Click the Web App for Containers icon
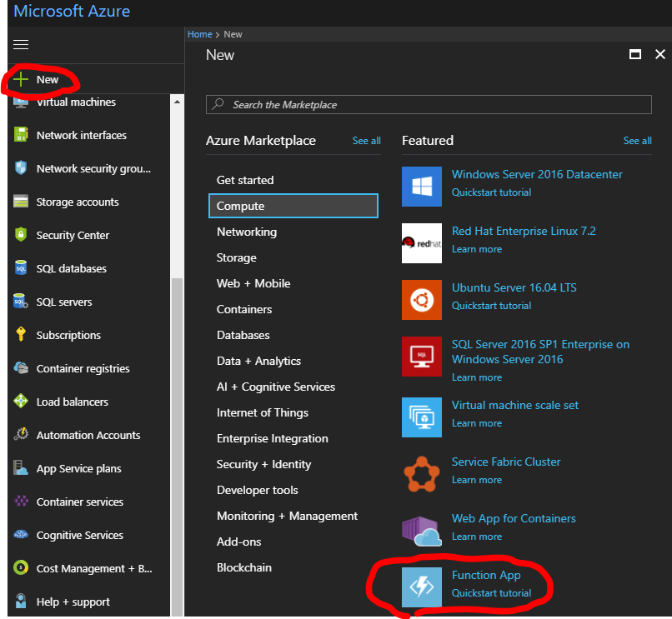The height and width of the screenshot is (619, 672). [x=422, y=531]
